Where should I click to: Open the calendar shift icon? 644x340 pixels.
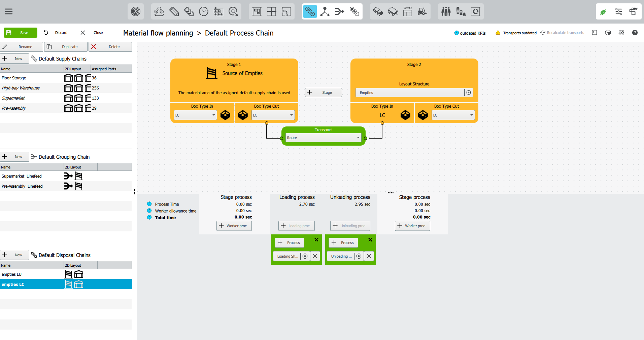coord(218,12)
